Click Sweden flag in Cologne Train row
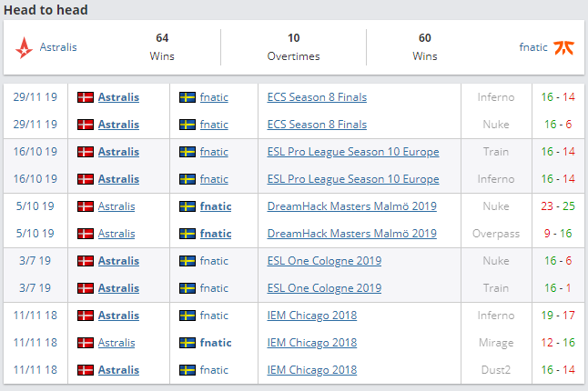The image size is (588, 391). (188, 288)
